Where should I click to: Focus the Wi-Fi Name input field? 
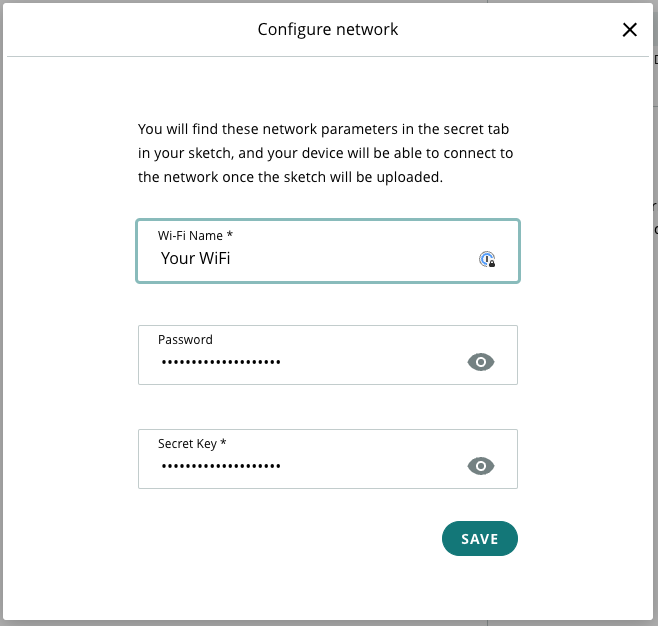point(320,259)
